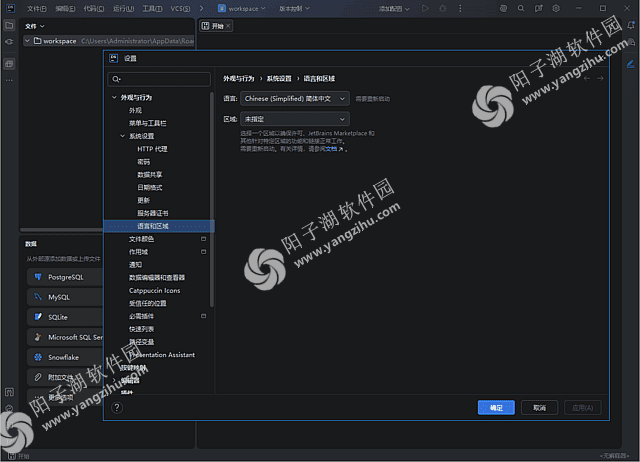Open the IDE settings gear icon in title bar
640x462 pixels.
pyautogui.click(x=556, y=8)
